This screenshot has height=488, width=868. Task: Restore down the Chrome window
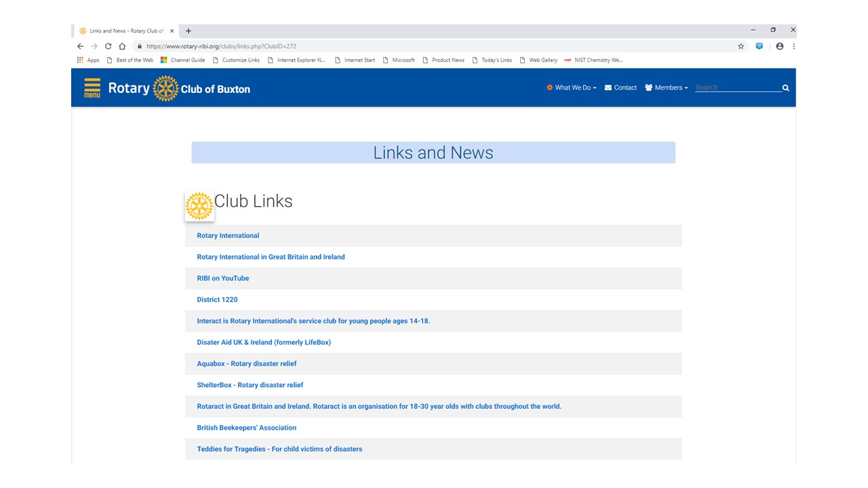(773, 30)
